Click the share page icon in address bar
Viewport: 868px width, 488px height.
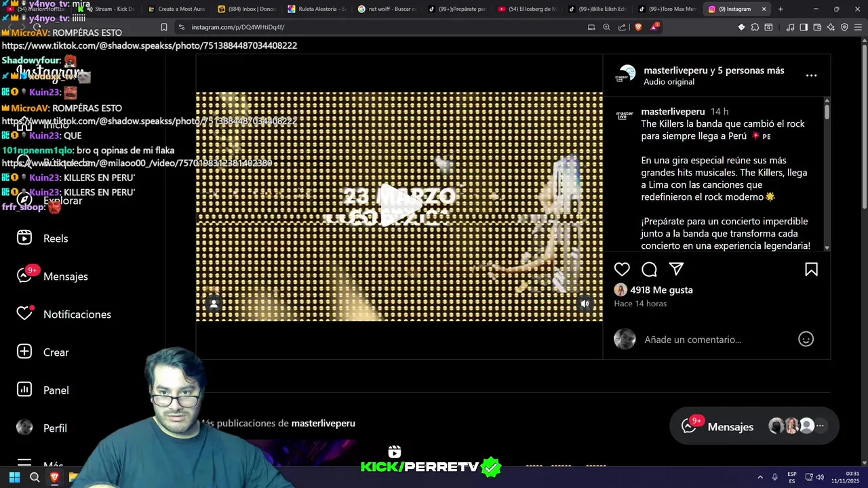(622, 27)
